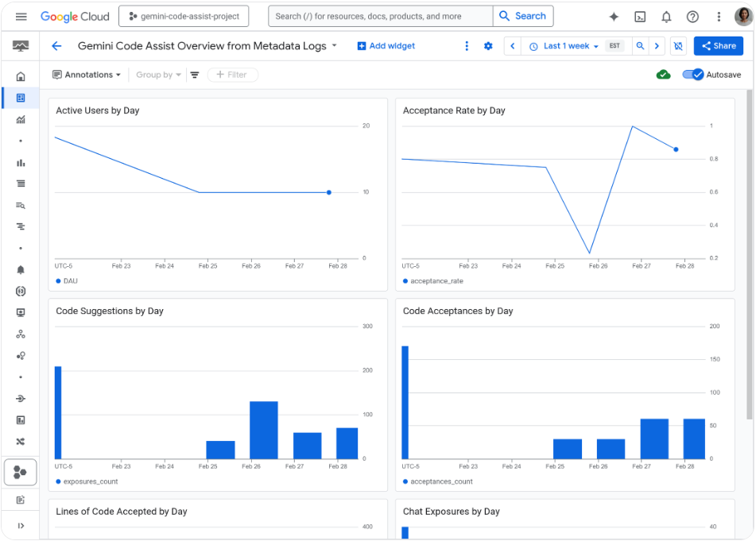756x541 pixels.
Task: Open Monitoring overview home icon
Action: (21, 76)
